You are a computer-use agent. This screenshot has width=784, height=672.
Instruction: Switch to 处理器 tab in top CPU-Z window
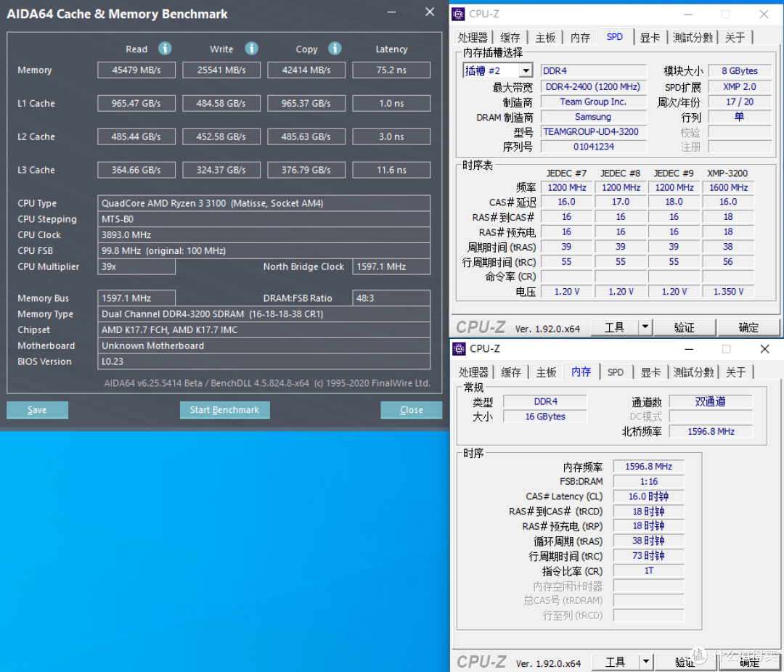click(473, 38)
